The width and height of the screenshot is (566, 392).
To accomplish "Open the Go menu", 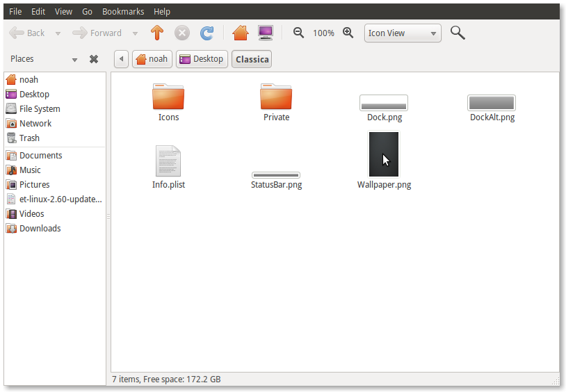I will (x=87, y=12).
